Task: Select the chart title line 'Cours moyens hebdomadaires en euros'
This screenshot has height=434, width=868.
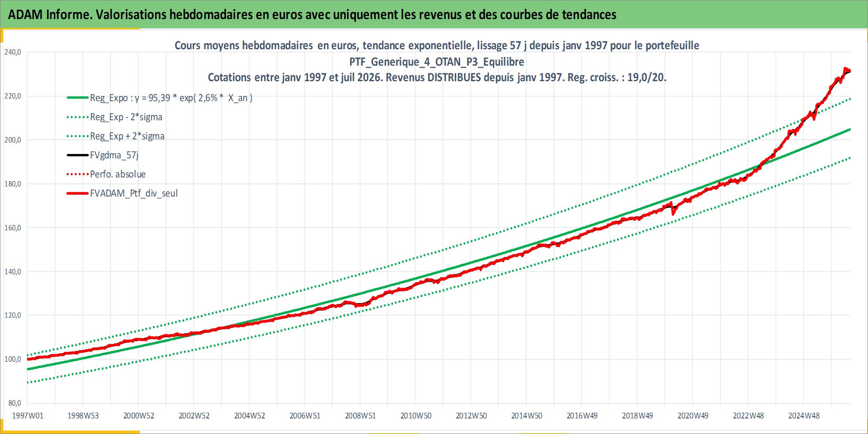Action: 437,46
